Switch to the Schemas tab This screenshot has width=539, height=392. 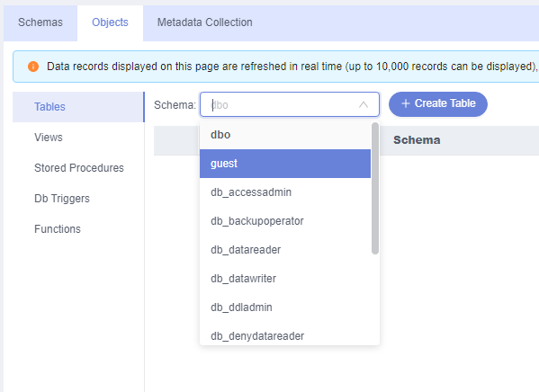pyautogui.click(x=40, y=22)
